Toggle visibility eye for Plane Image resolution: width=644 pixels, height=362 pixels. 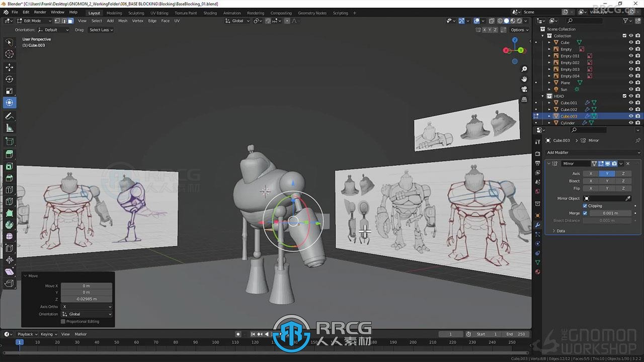point(631,82)
